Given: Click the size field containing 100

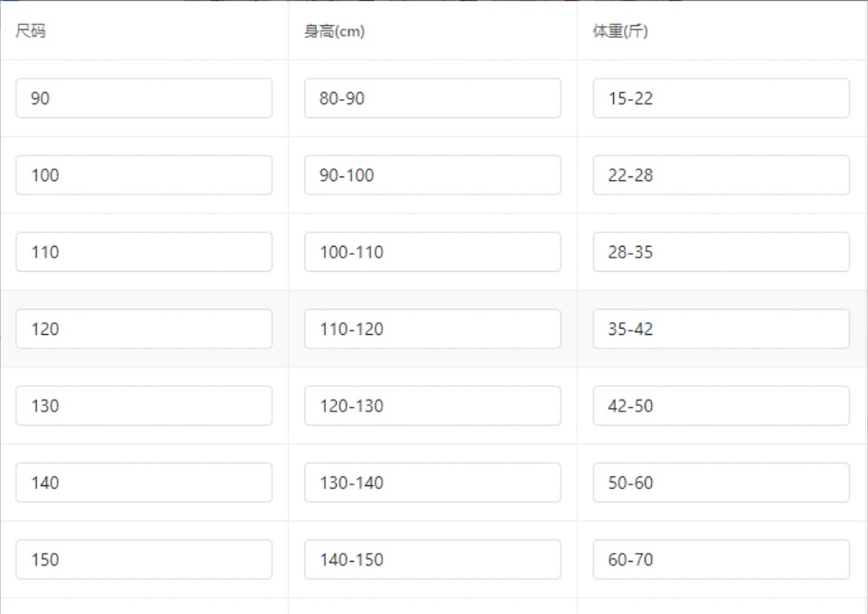Looking at the screenshot, I should [x=144, y=175].
